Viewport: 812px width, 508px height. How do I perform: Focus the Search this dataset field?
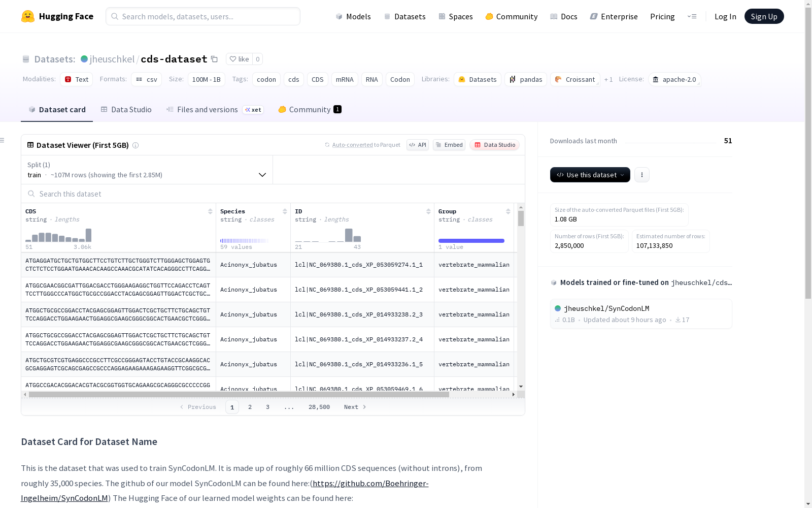273,194
